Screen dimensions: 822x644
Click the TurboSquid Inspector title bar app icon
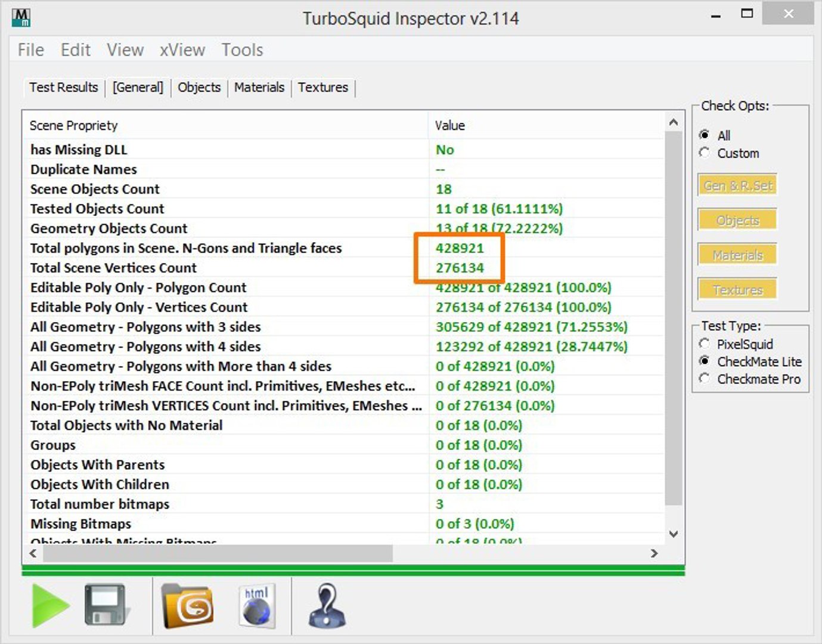tap(21, 18)
